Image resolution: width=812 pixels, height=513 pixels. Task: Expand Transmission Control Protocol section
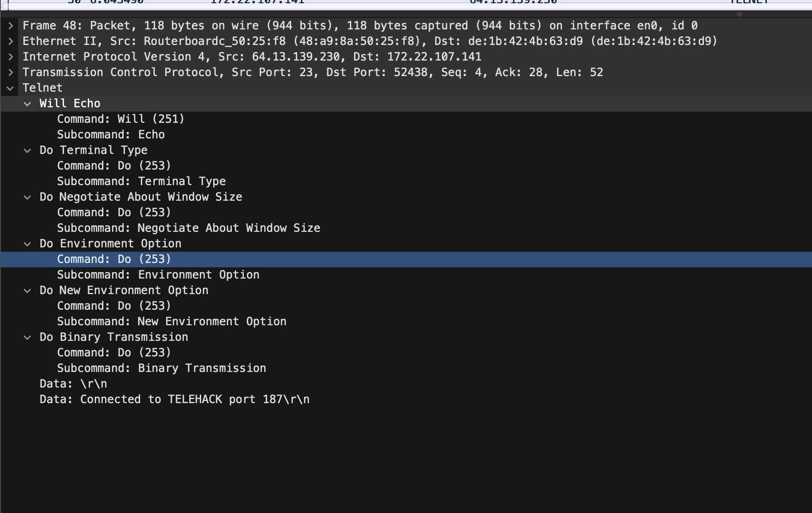(x=11, y=73)
